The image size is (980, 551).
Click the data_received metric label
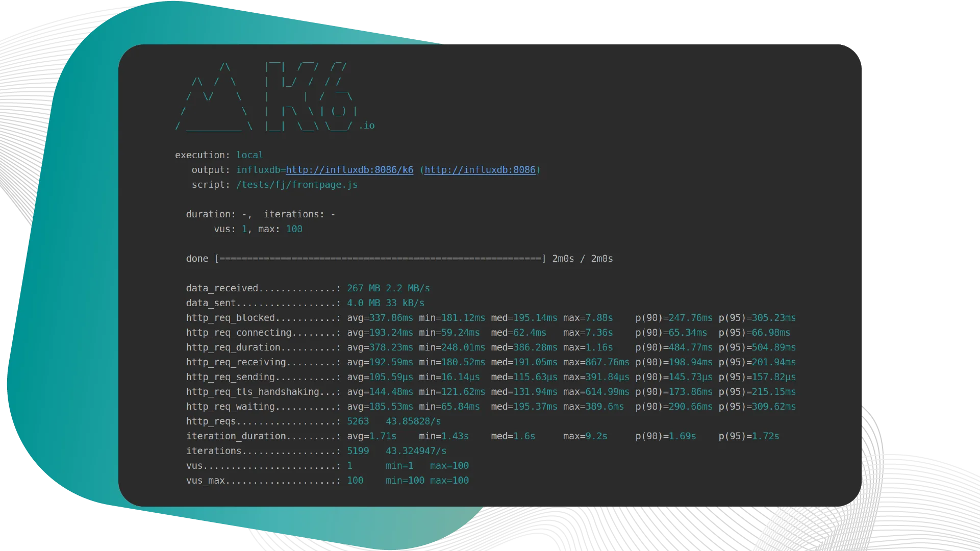click(222, 288)
